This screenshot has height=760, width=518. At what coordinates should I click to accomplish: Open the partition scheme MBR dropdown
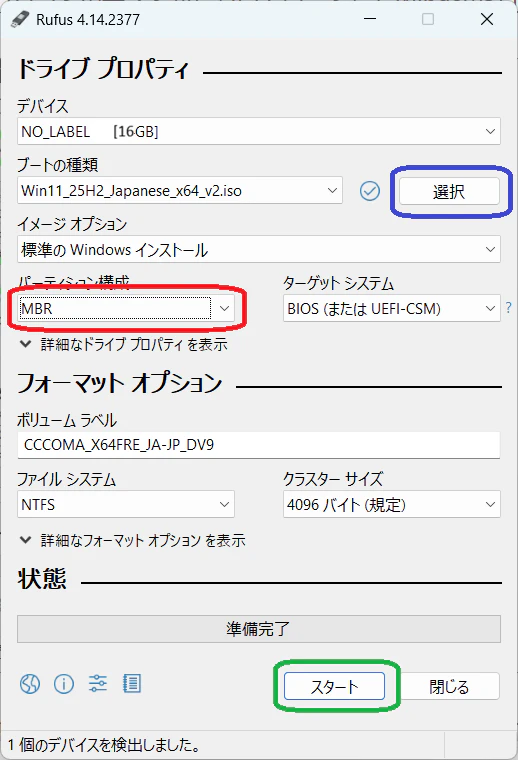[x=126, y=308]
